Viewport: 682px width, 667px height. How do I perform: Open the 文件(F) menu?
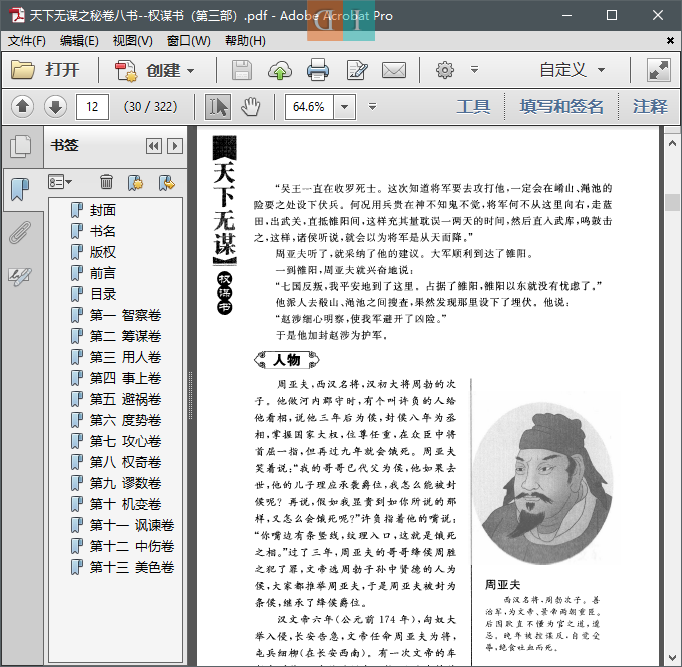click(x=27, y=41)
